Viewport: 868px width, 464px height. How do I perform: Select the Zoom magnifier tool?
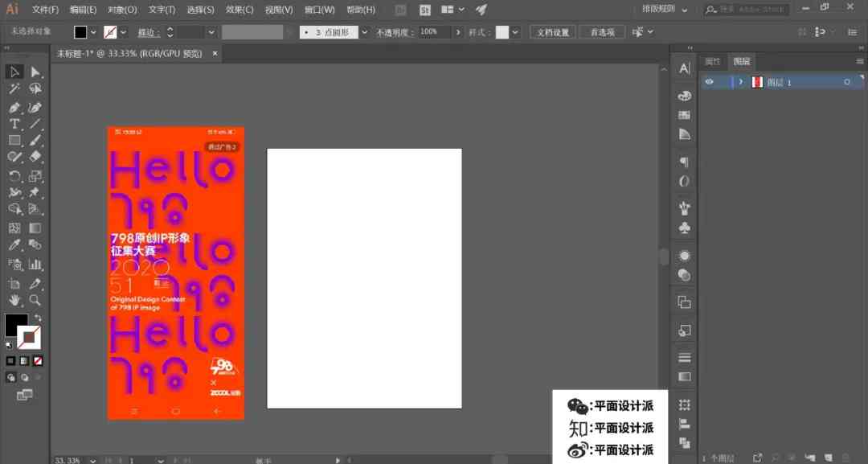tap(35, 300)
